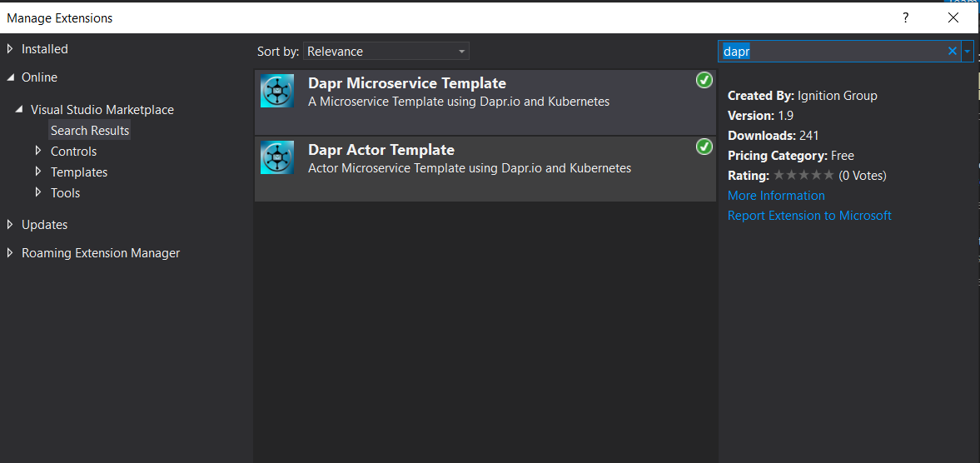Image resolution: width=980 pixels, height=463 pixels.
Task: Clear the dapr search text with X
Action: click(953, 52)
